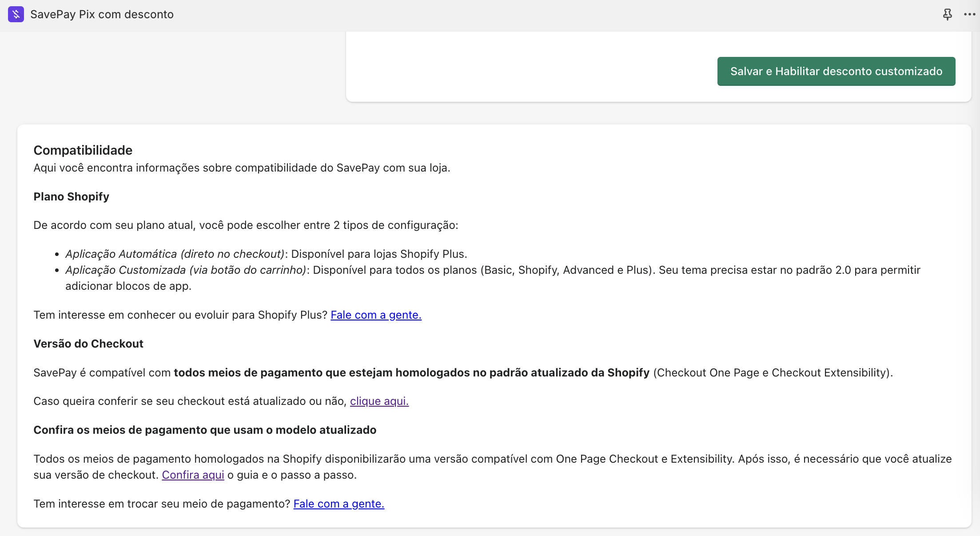Click the Aqui você encontra informações description line
Viewport: 980px width, 536px height.
click(x=242, y=168)
